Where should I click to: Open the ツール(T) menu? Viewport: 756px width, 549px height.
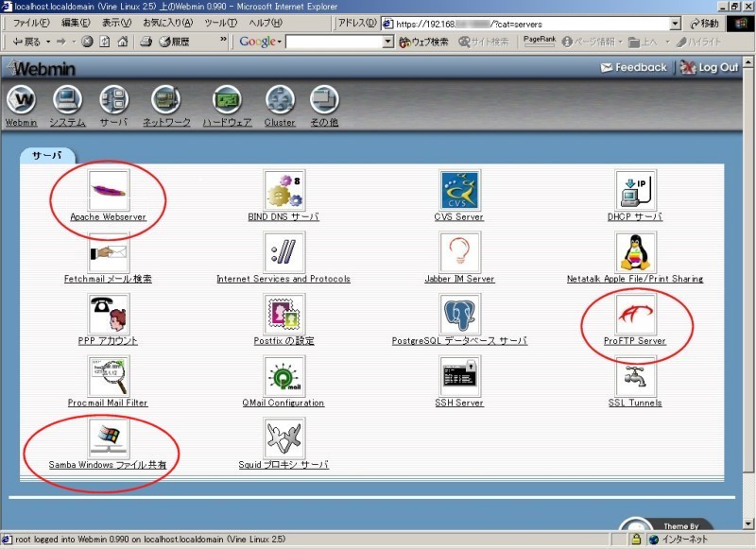click(221, 23)
